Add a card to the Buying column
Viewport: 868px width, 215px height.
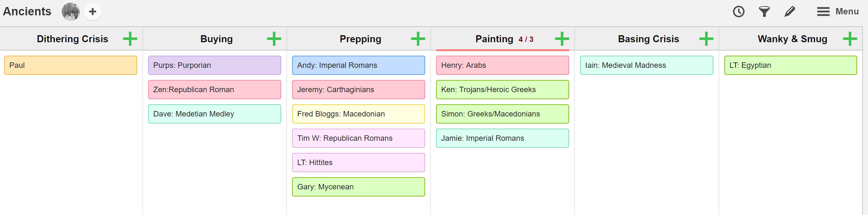tap(274, 39)
